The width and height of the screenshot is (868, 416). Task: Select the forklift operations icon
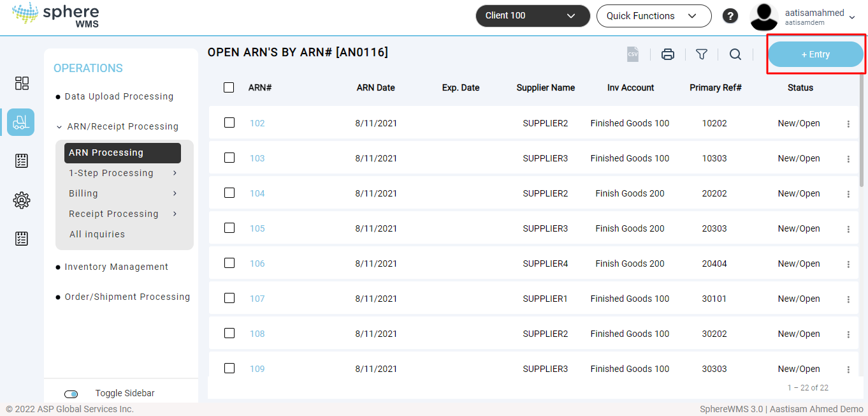(x=21, y=123)
